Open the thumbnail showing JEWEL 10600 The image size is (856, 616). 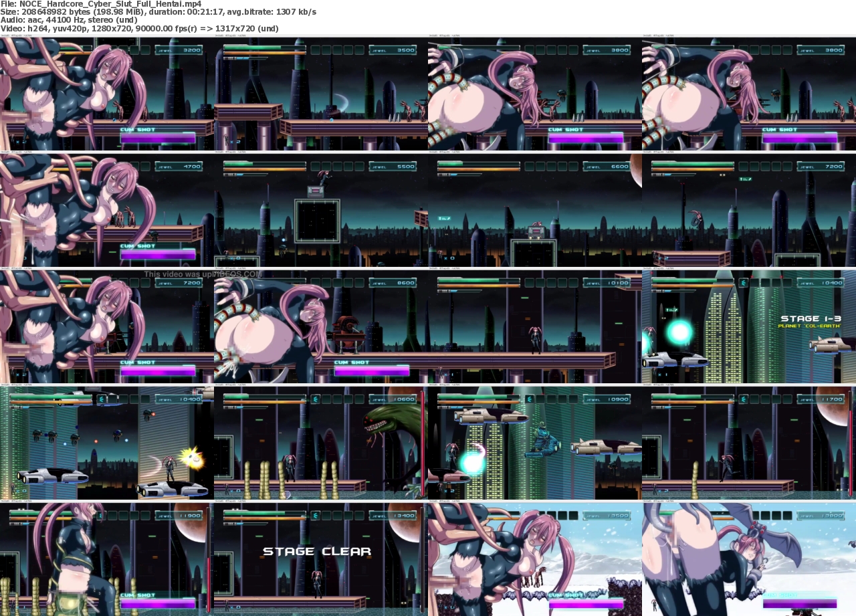click(x=321, y=443)
